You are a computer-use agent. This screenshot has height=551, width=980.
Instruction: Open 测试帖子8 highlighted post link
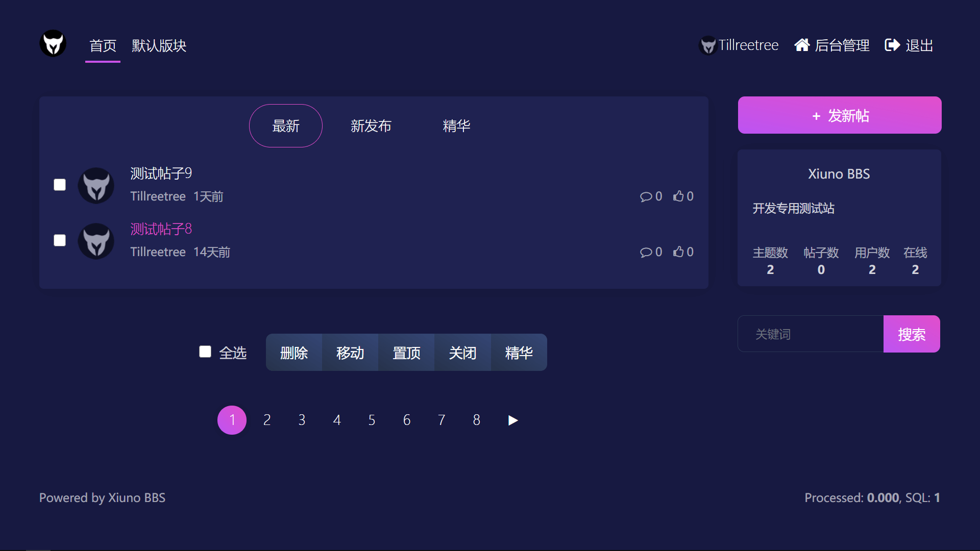point(160,229)
